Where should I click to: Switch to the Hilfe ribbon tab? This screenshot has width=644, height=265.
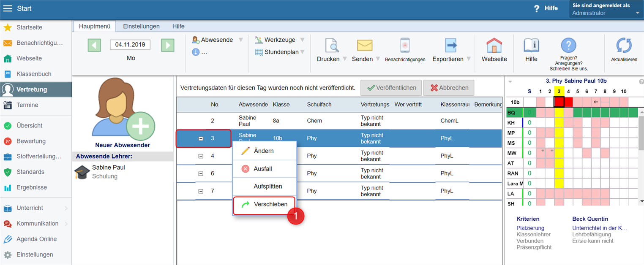(x=178, y=26)
